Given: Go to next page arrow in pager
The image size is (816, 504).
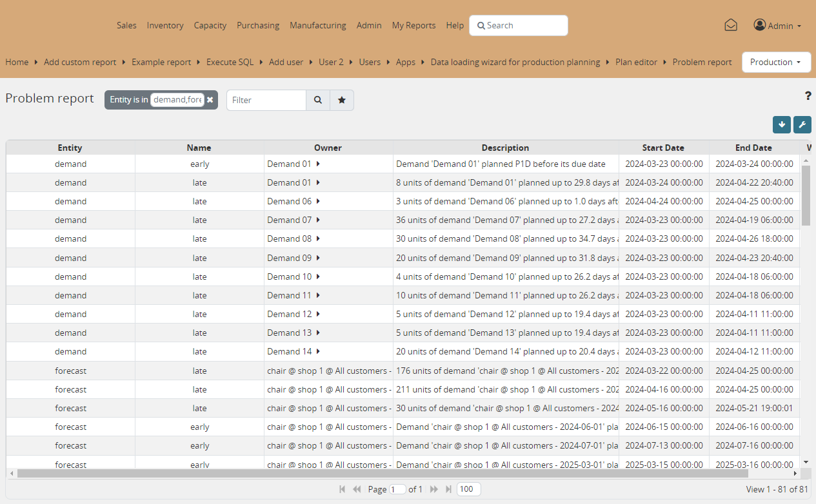Looking at the screenshot, I should pyautogui.click(x=434, y=489).
